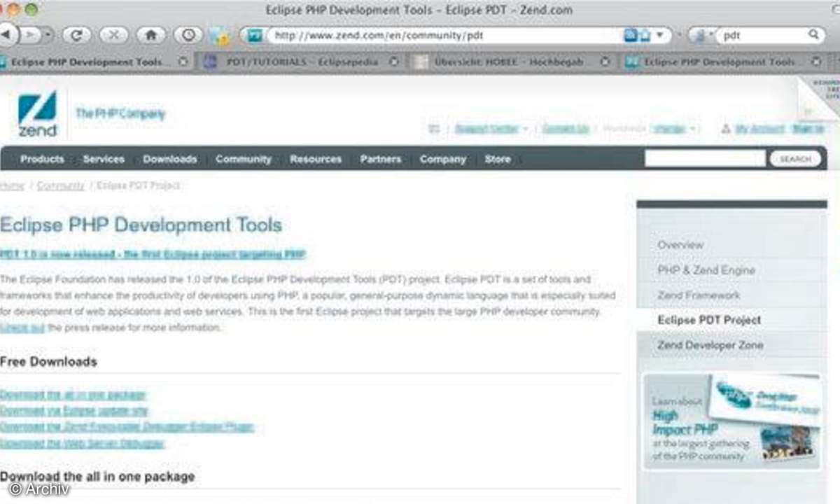Click in the Zend site search field
This screenshot has height=504, width=840.
pyautogui.click(x=705, y=158)
